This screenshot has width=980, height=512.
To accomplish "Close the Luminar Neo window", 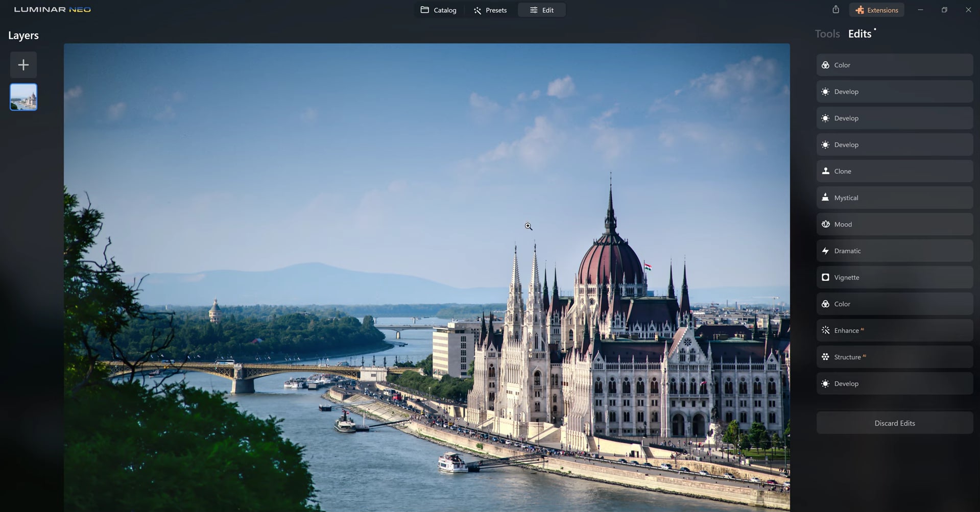I will 968,10.
